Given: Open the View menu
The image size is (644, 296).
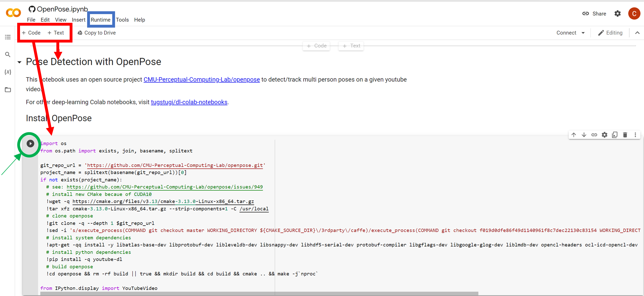Looking at the screenshot, I should click(x=61, y=20).
